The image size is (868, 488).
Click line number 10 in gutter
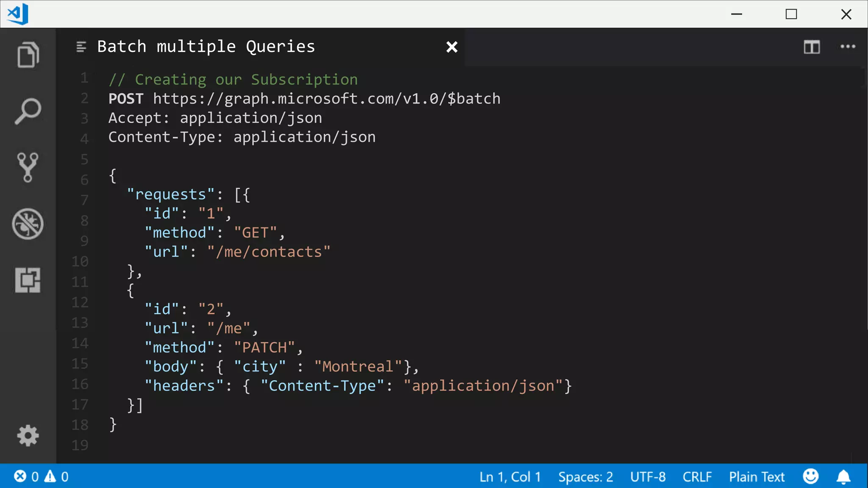coord(80,261)
